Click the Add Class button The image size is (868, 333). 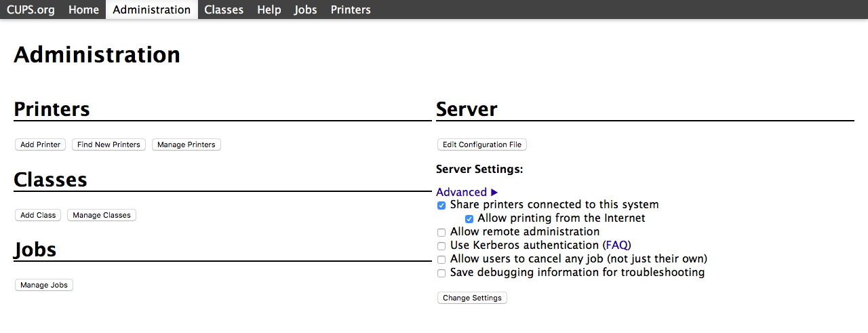pos(38,215)
